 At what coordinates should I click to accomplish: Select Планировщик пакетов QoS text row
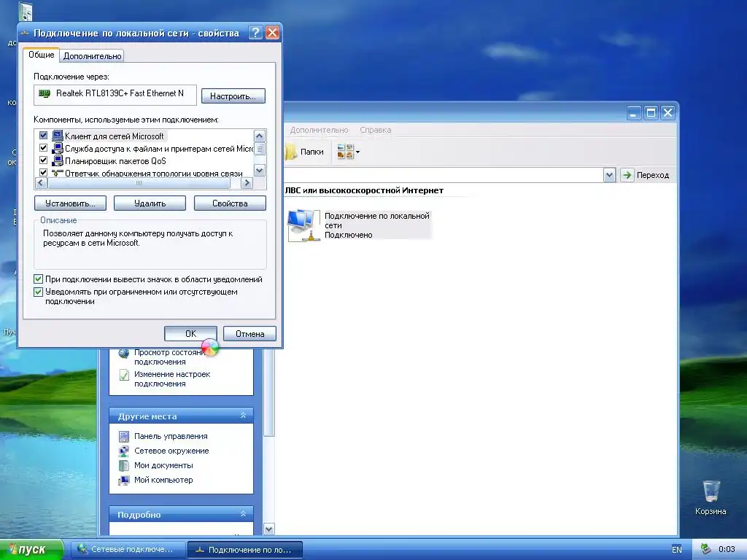click(x=116, y=161)
